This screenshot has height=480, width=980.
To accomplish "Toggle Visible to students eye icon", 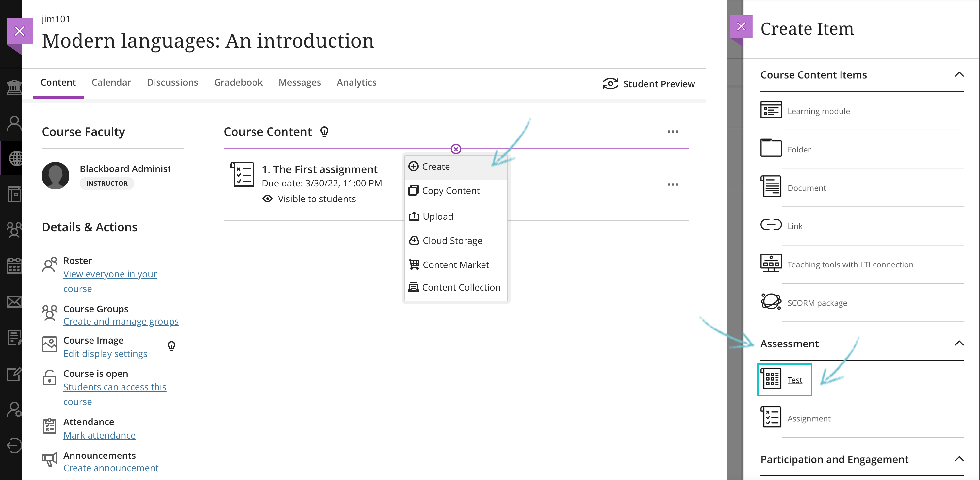I will 268,199.
